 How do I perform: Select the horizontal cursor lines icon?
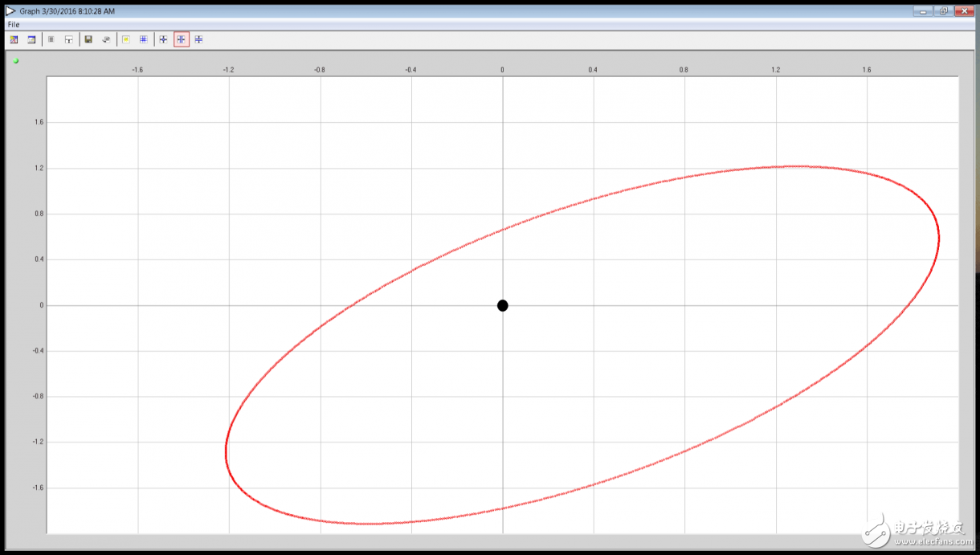point(199,39)
